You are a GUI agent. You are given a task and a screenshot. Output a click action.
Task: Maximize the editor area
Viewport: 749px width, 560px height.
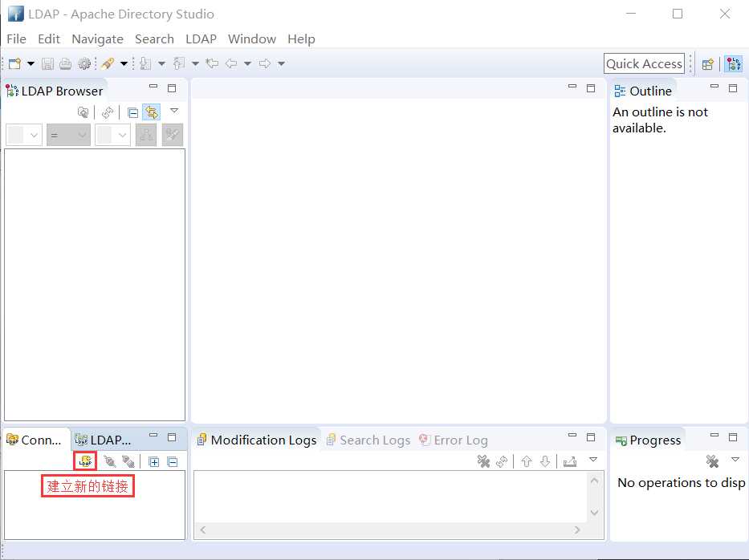(x=591, y=88)
